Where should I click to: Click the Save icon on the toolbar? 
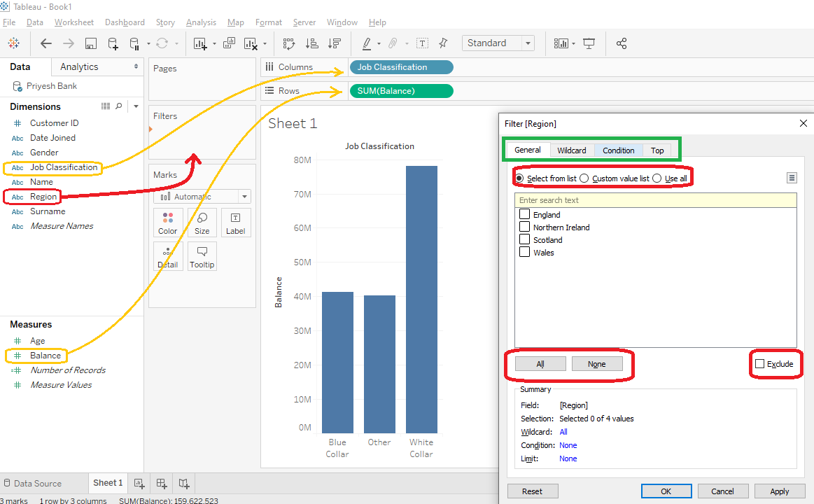(x=91, y=43)
